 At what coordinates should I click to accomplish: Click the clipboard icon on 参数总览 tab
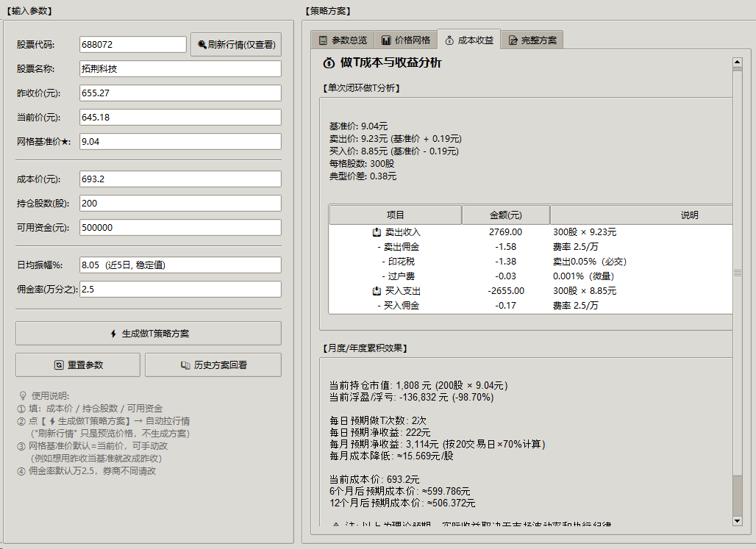[323, 40]
